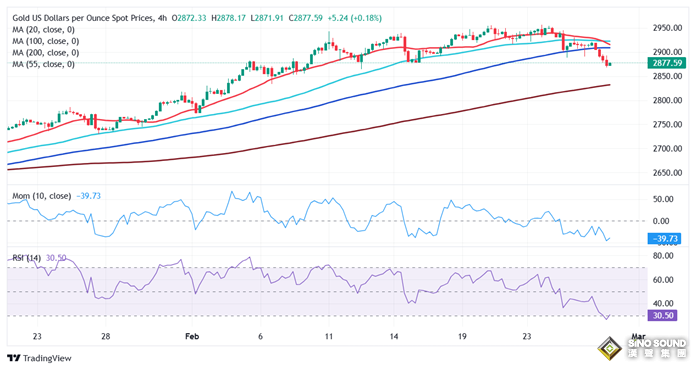Click the TradingView logo icon
The width and height of the screenshot is (696, 370).
point(14,358)
